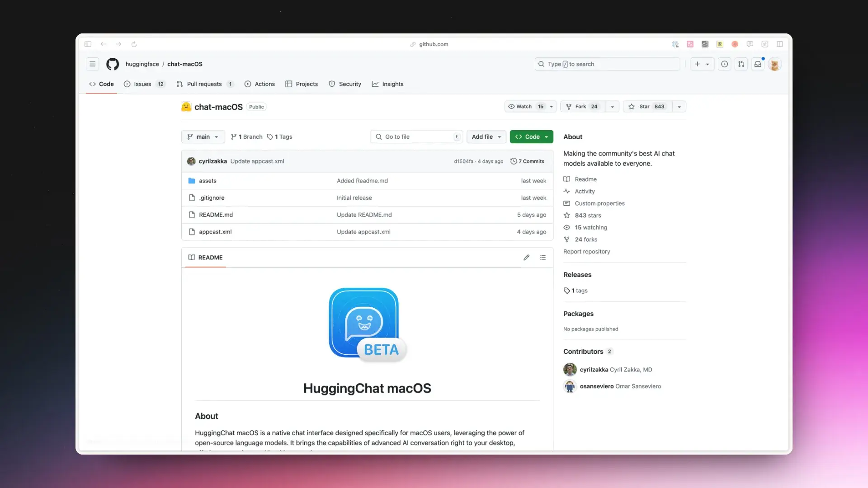Image resolution: width=868 pixels, height=488 pixels.
Task: Click the chat bubble browser extension icon
Action: pos(750,44)
